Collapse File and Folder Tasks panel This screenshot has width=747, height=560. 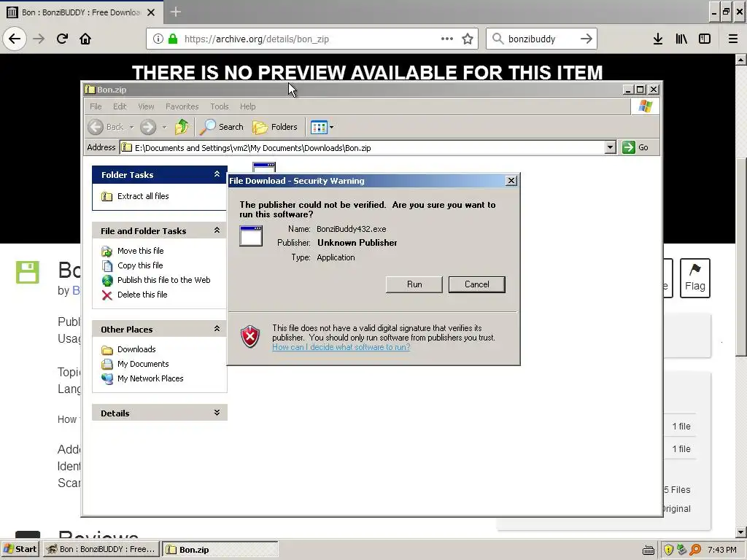click(217, 230)
